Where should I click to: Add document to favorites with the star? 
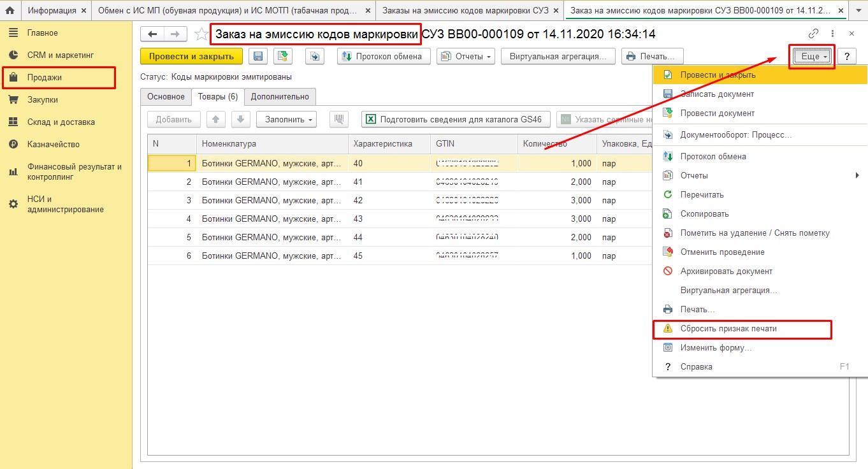click(201, 34)
